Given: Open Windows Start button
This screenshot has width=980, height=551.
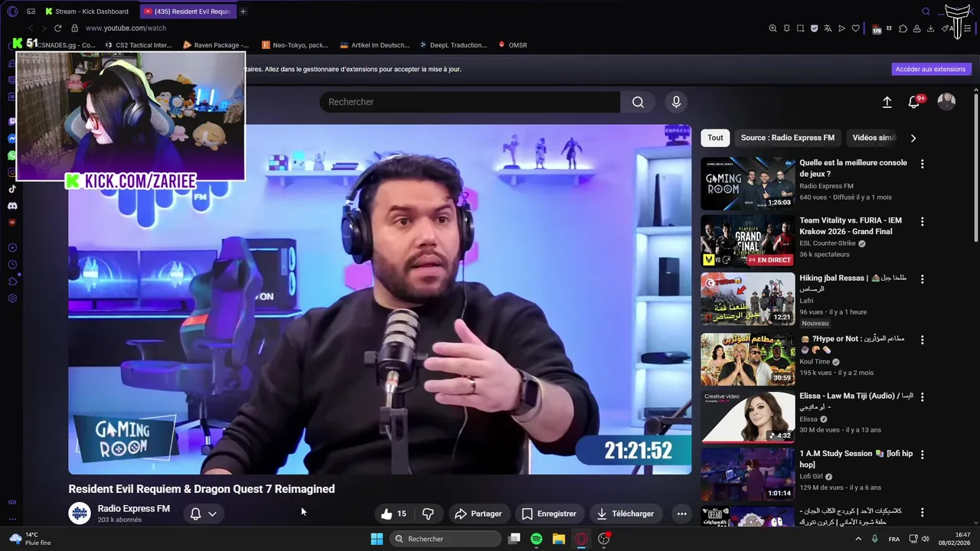Looking at the screenshot, I should 377,539.
